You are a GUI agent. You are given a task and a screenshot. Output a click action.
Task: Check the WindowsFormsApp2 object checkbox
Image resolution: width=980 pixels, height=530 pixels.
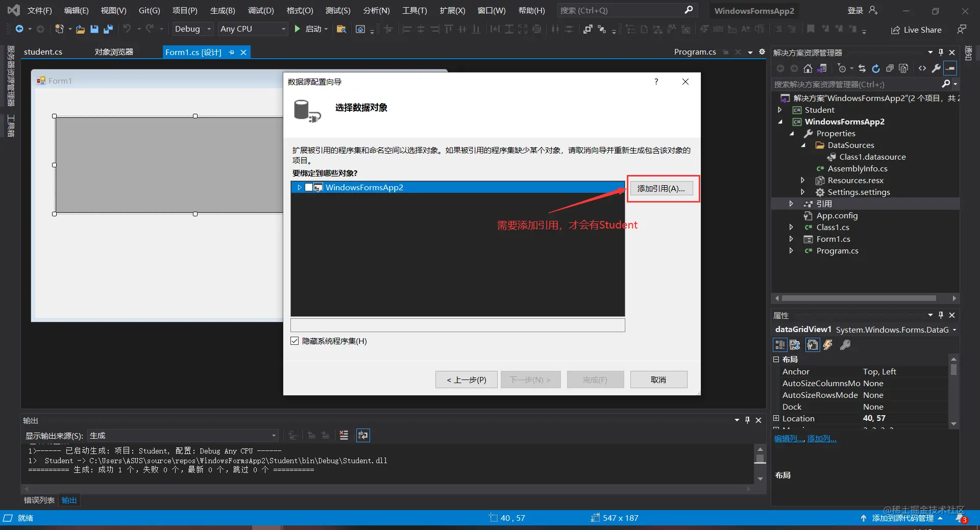point(309,187)
